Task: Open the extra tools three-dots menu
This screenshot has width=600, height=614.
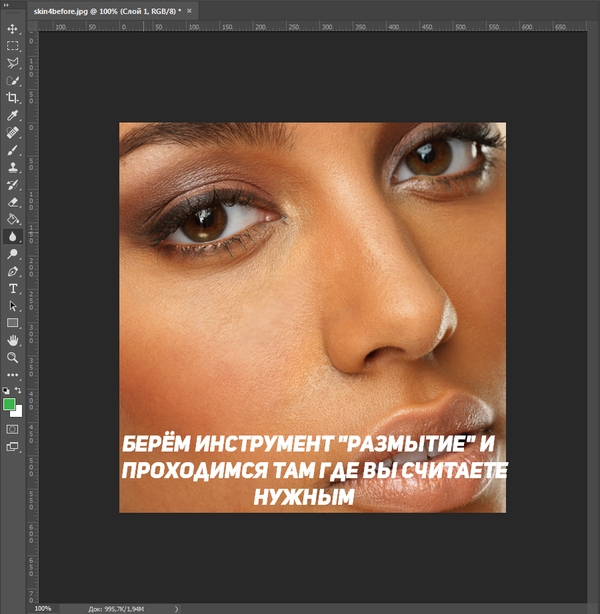Action: pos(13,374)
